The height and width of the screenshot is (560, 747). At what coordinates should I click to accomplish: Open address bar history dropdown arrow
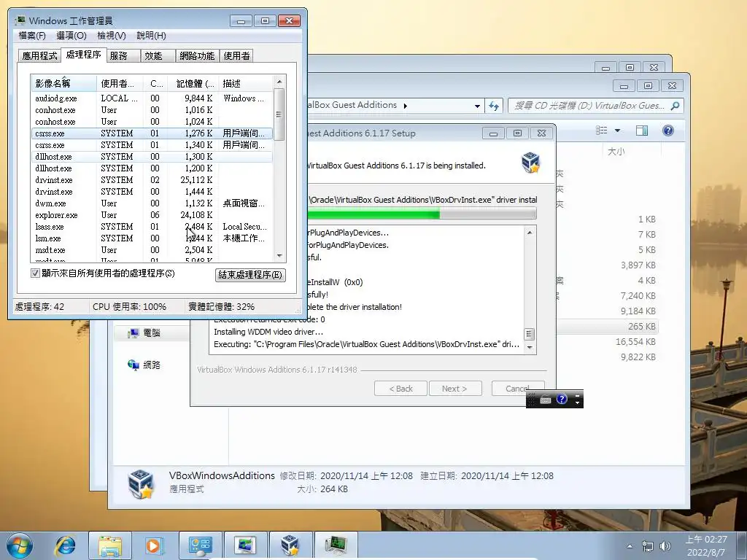(477, 106)
